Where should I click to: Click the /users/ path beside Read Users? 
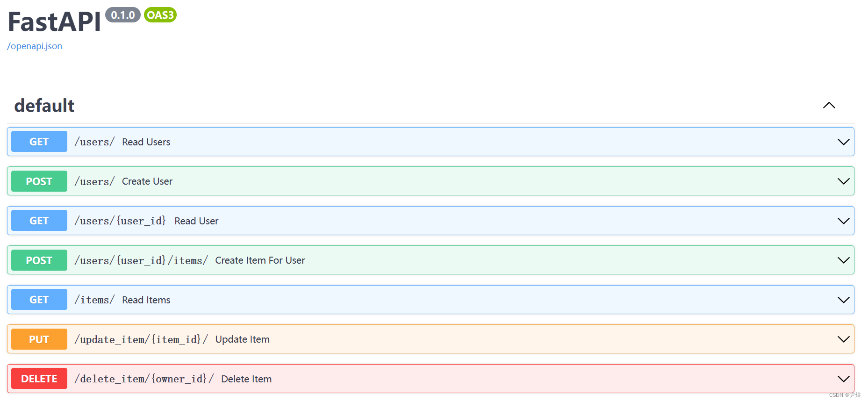[x=94, y=142]
